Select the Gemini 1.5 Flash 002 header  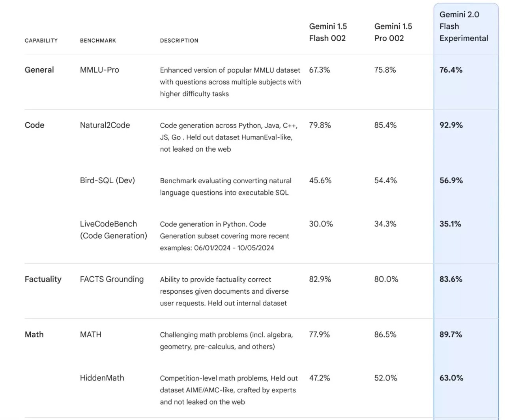click(327, 32)
